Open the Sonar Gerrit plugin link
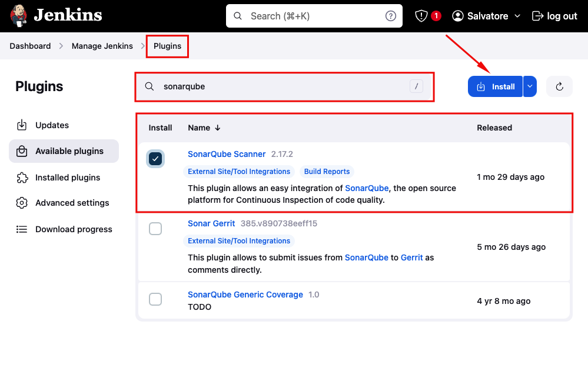Viewport: 588px width, 368px height. (211, 223)
